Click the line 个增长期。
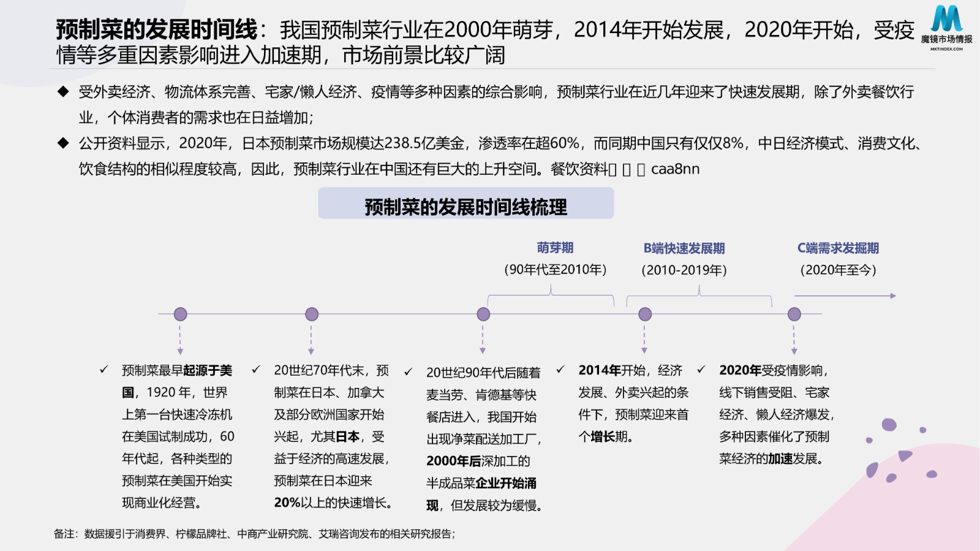 [606, 436]
